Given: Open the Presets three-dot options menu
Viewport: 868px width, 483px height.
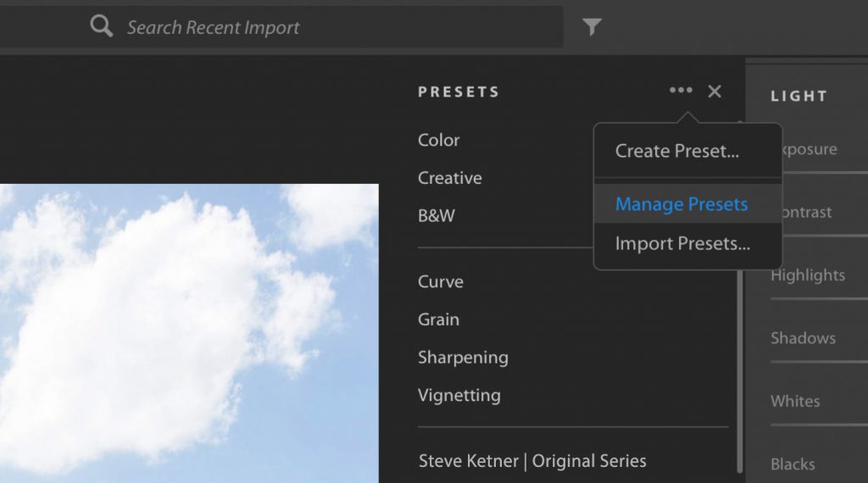Looking at the screenshot, I should pos(681,91).
